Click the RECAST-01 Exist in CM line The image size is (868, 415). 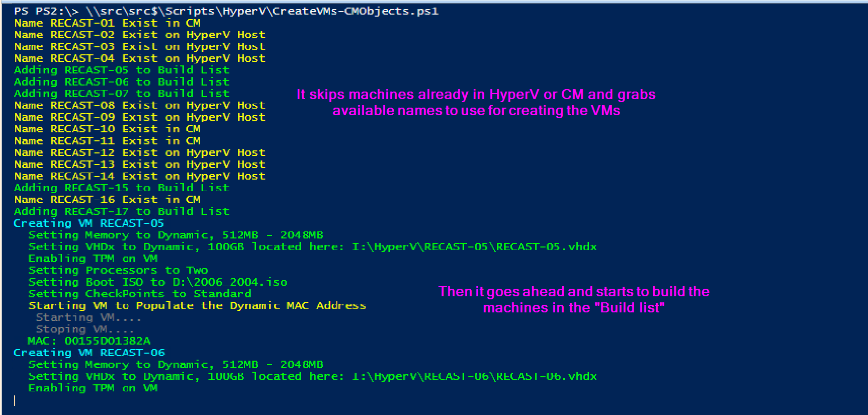pyautogui.click(x=107, y=23)
